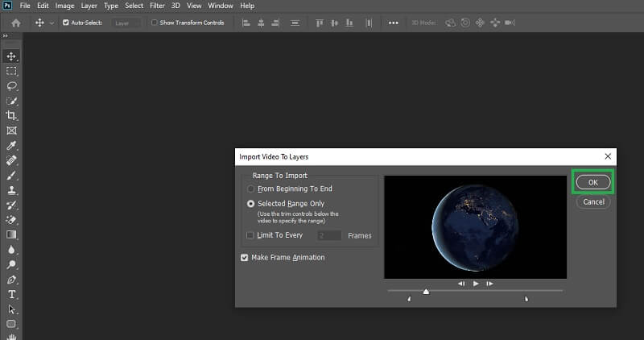Open the Window menu
Image resolution: width=644 pixels, height=340 pixels.
221,6
